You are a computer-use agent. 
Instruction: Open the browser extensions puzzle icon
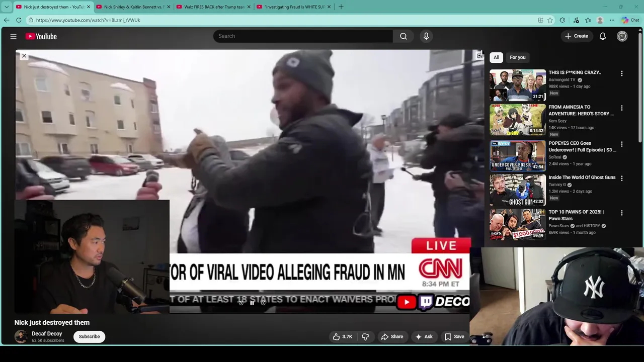562,20
